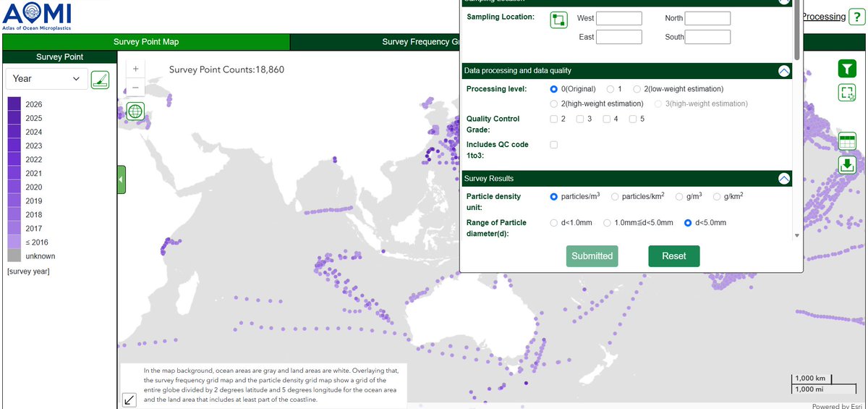Check Quality Control Grade 2
The image size is (868, 409).
point(554,119)
